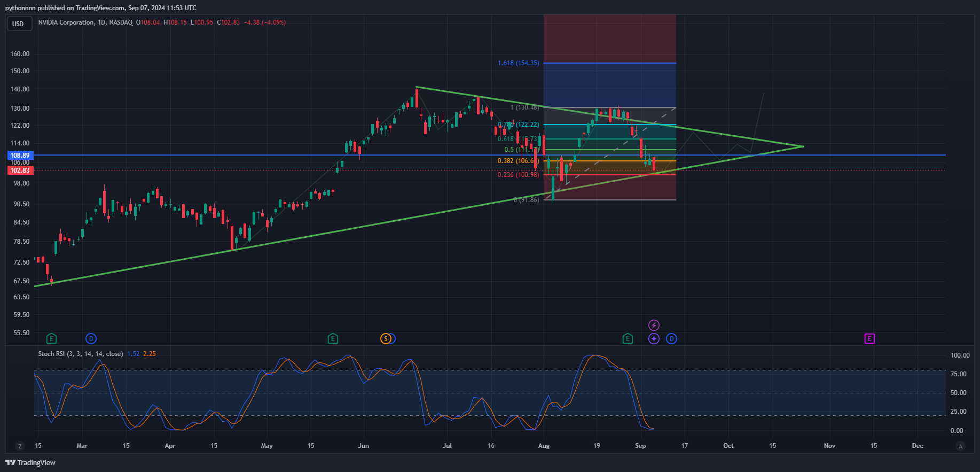The image size is (980, 472).
Task: Click the Fibonacci 1 (130.48) label
Action: [x=524, y=107]
